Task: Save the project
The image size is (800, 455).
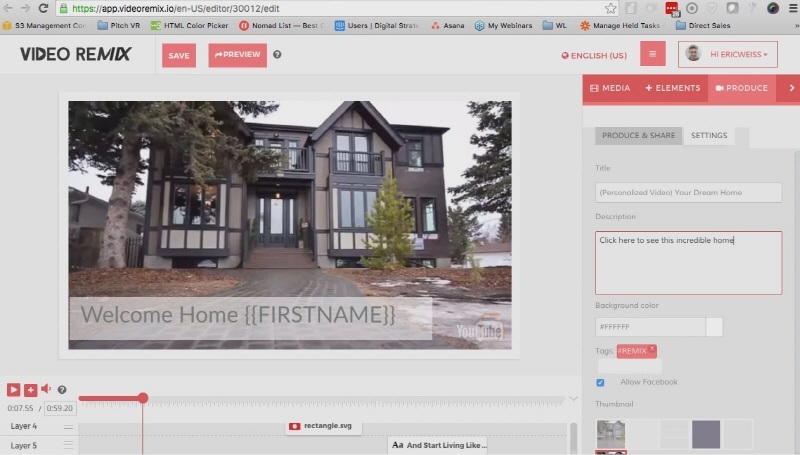Action: click(179, 56)
